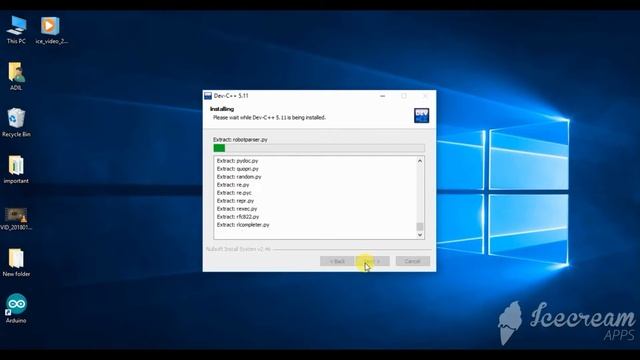
Task: Click the Nullsoft Install System version text
Action: (x=238, y=249)
